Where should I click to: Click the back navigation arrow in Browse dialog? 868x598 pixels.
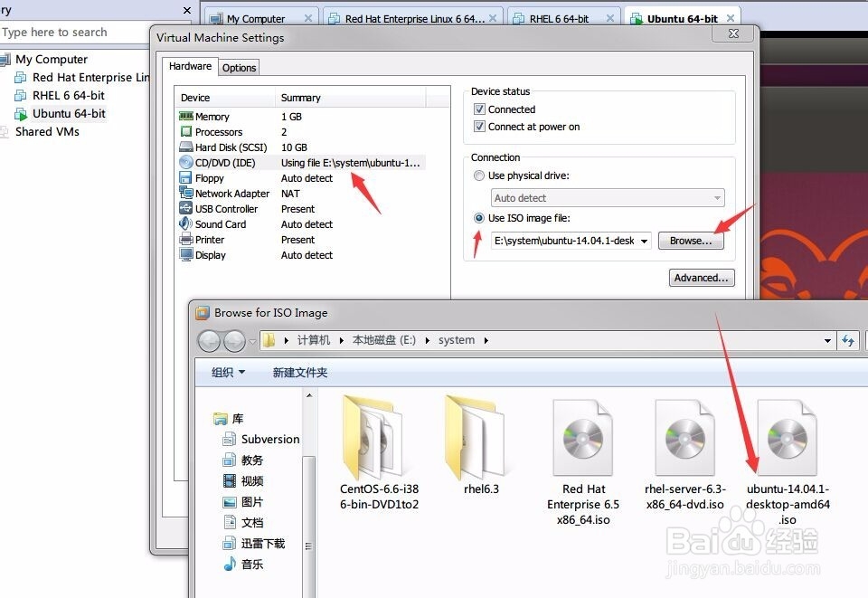tap(209, 341)
